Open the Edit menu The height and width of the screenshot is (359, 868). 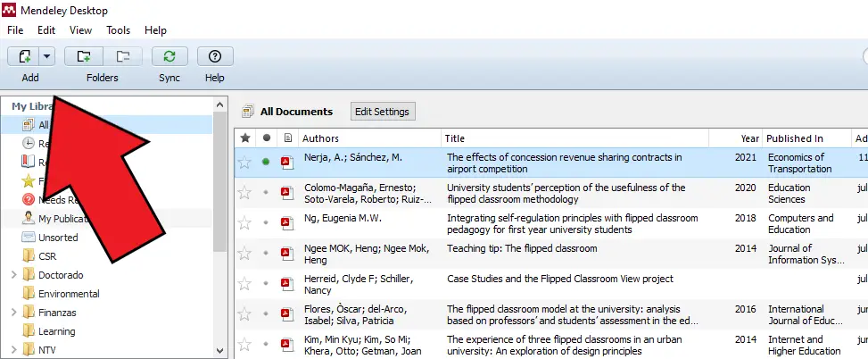[46, 30]
